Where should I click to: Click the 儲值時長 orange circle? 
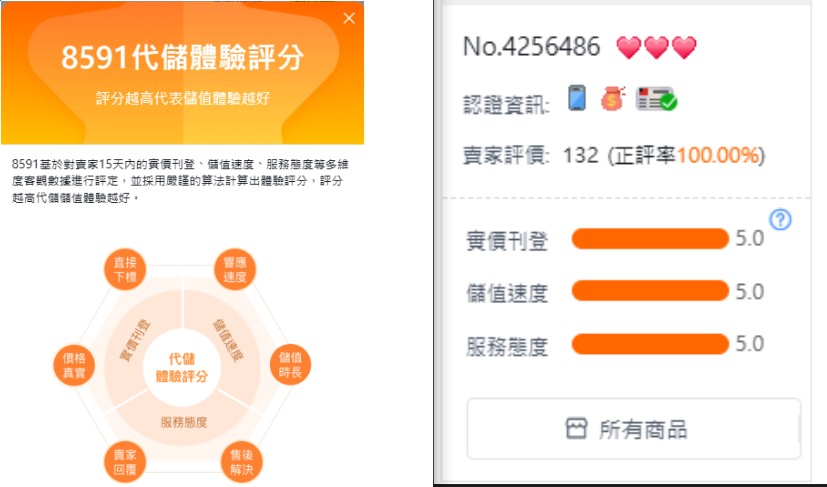point(290,365)
